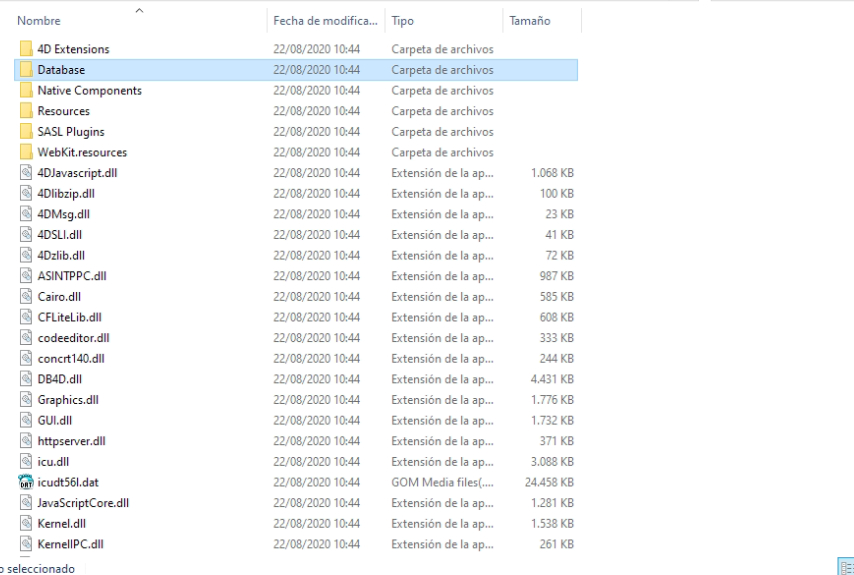Click the SASL Plugins folder icon
The width and height of the screenshot is (854, 575).
(x=26, y=132)
